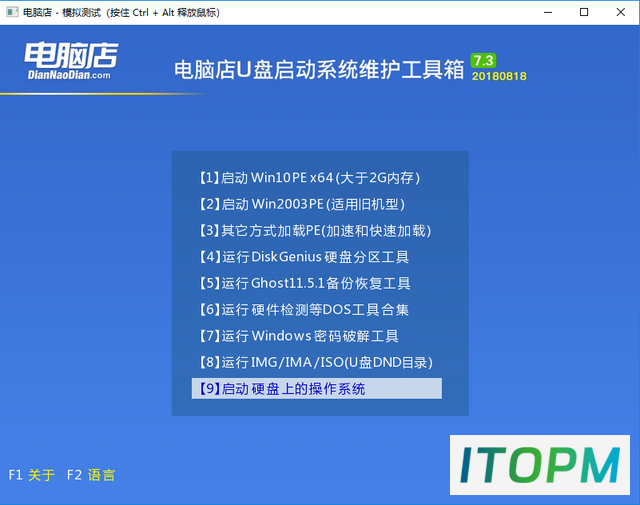
Task: Select option 3 其它方式加载PE
Action: [315, 230]
